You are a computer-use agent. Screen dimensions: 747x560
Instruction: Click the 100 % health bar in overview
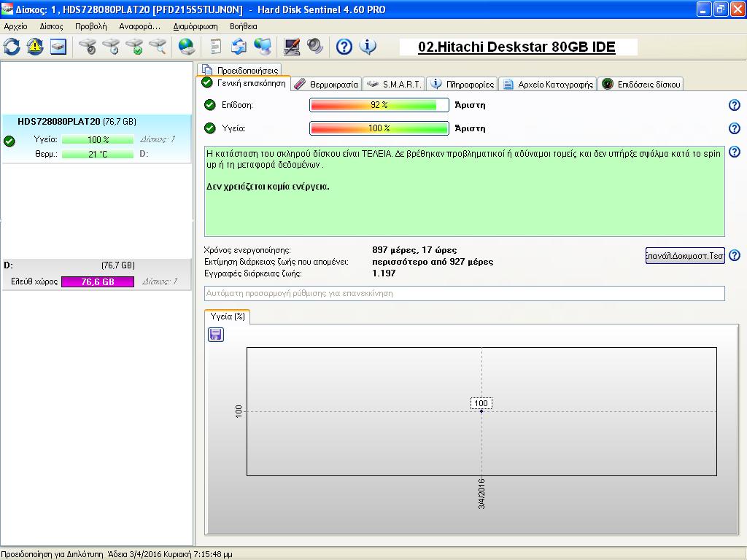(379, 128)
